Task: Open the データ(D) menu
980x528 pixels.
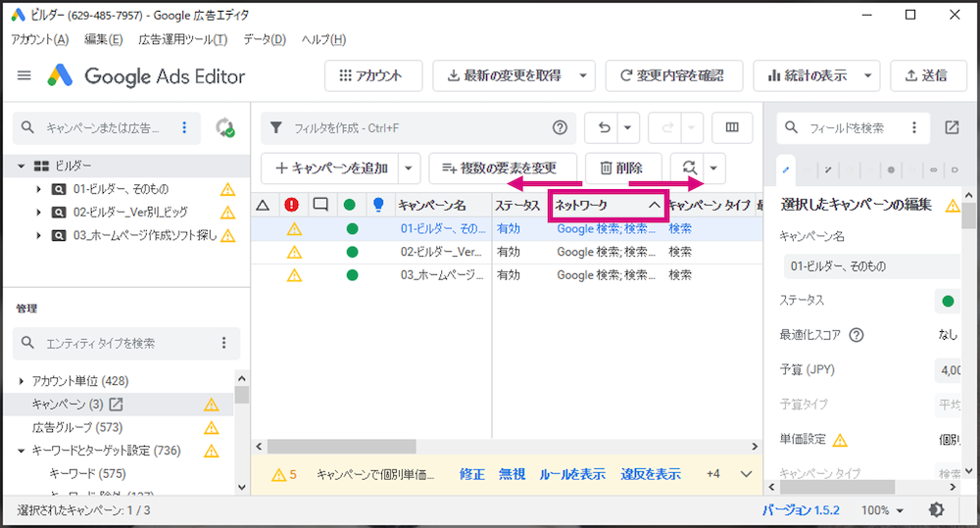Action: point(265,39)
